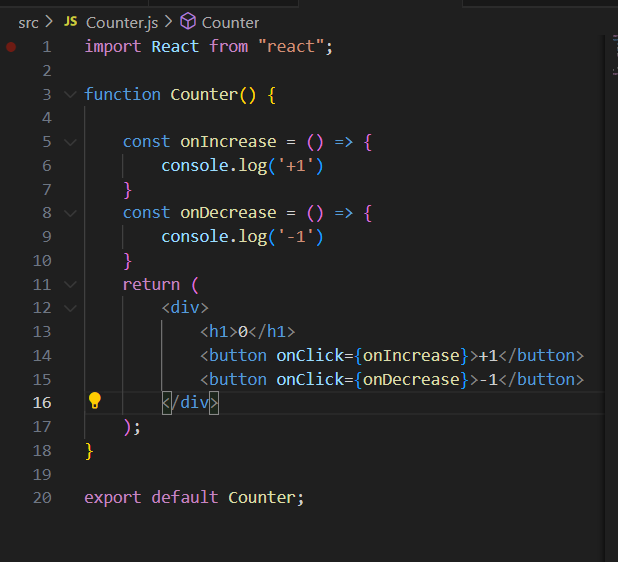Click the minimap at the editor's right edge
618x562 pixels.
[x=613, y=55]
